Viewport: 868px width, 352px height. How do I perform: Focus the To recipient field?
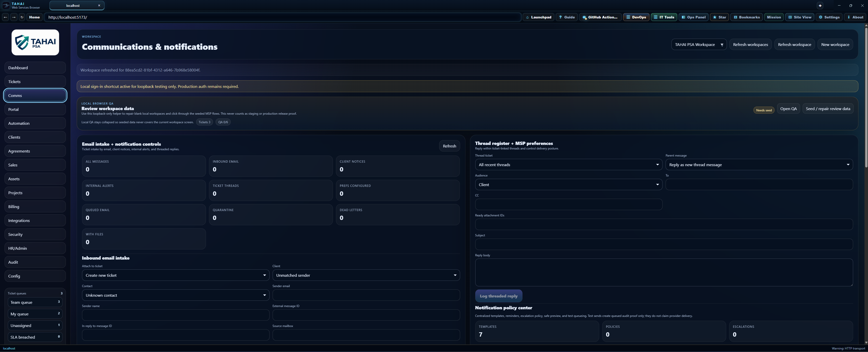tap(759, 184)
